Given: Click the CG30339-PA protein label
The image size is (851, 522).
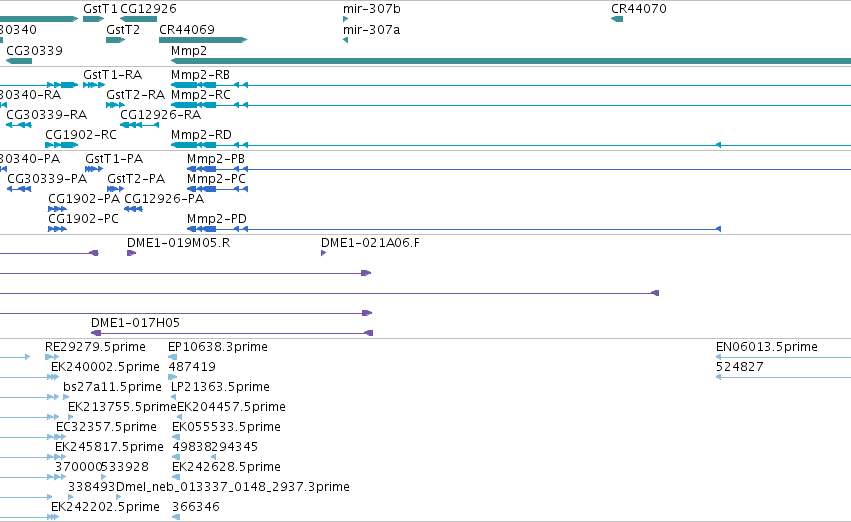Looking at the screenshot, I should [47, 179].
